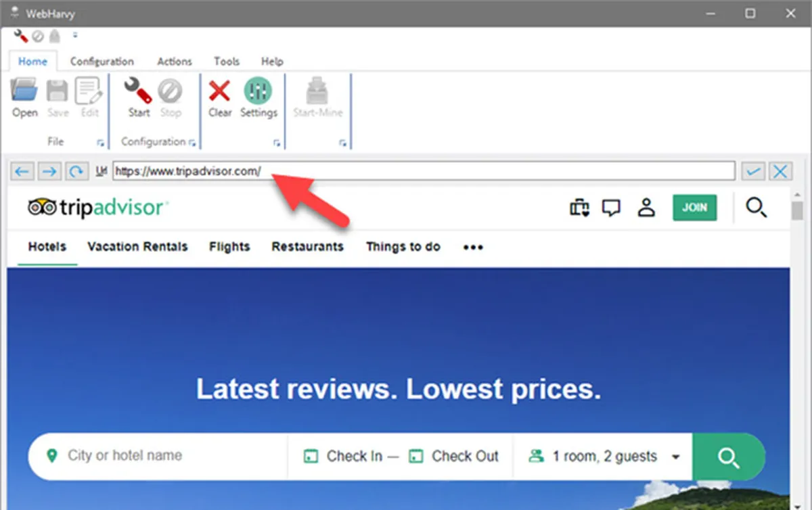812x510 pixels.
Task: Open the File group dialog launcher
Action: [100, 143]
